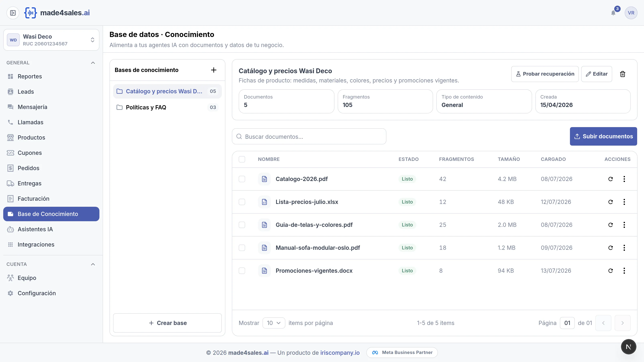Open Asistentes IA in the sidebar
This screenshot has width=644, height=362.
51,229
